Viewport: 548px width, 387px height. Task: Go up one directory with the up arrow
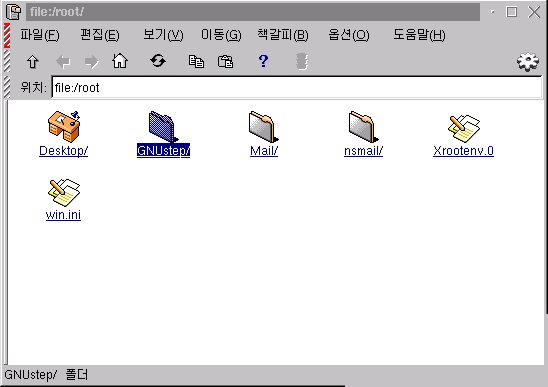point(33,62)
